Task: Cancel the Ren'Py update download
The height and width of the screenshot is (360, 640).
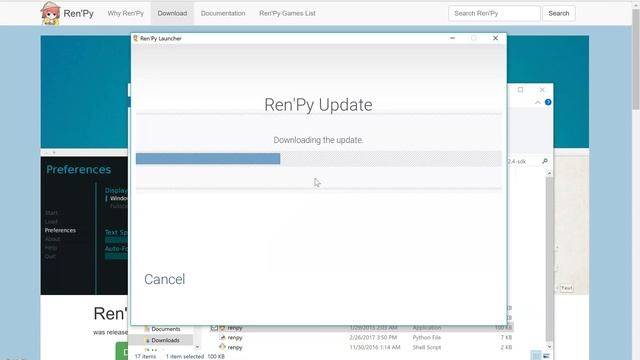Action: [164, 279]
